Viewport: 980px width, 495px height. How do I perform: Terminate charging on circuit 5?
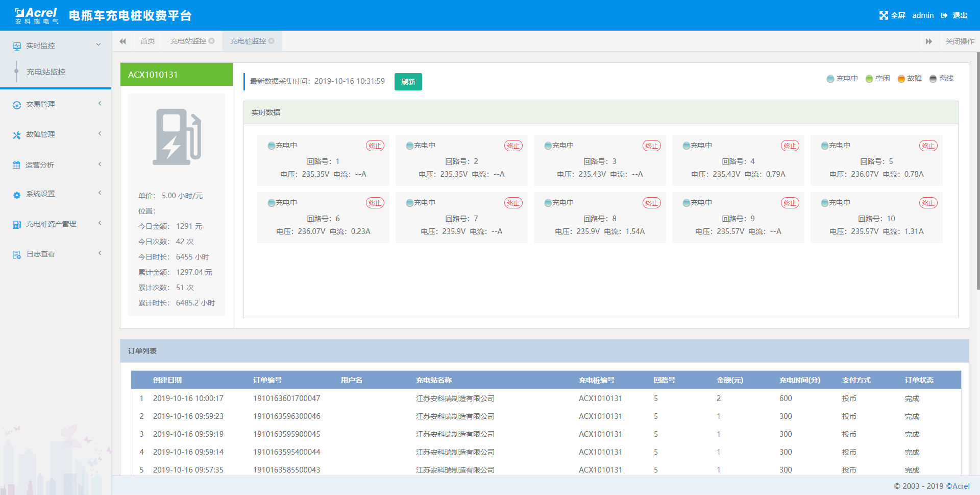928,146
